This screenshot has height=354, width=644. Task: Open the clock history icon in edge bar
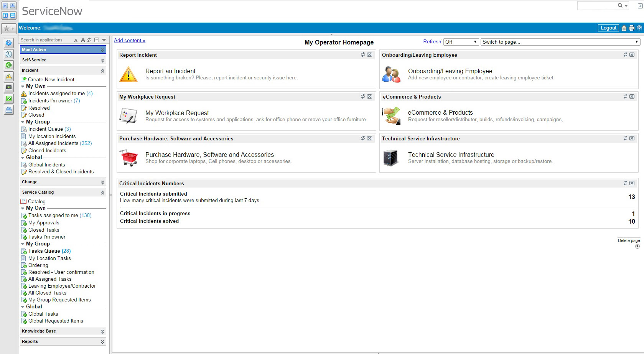click(9, 54)
